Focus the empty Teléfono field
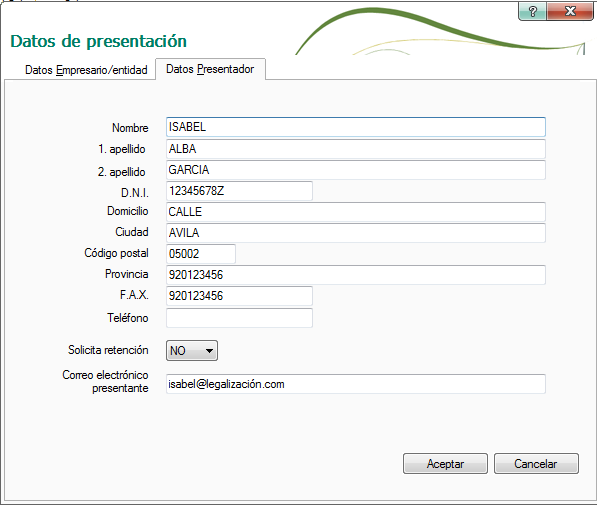597x505 pixels. point(239,318)
